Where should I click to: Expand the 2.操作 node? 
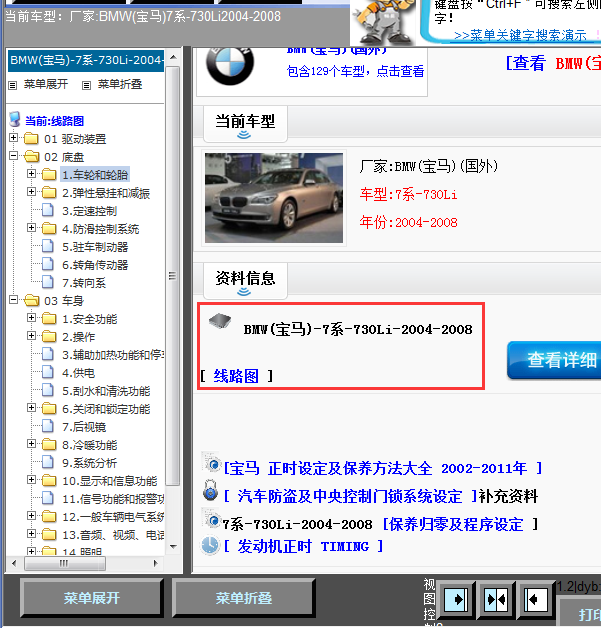(x=31, y=336)
